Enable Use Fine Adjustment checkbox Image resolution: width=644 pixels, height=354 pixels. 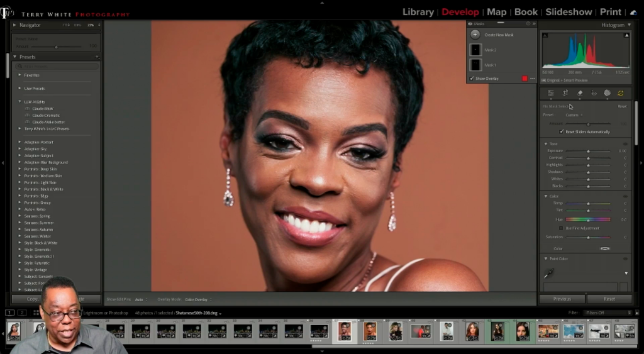point(561,228)
